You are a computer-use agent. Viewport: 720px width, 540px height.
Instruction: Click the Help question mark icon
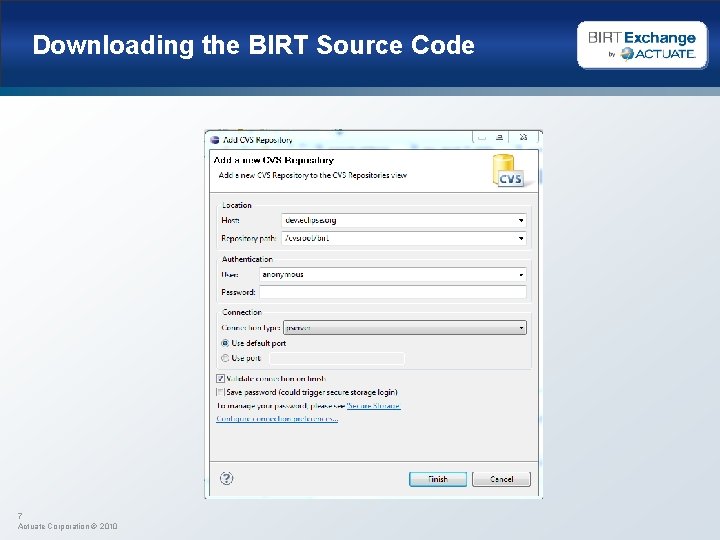[226, 478]
